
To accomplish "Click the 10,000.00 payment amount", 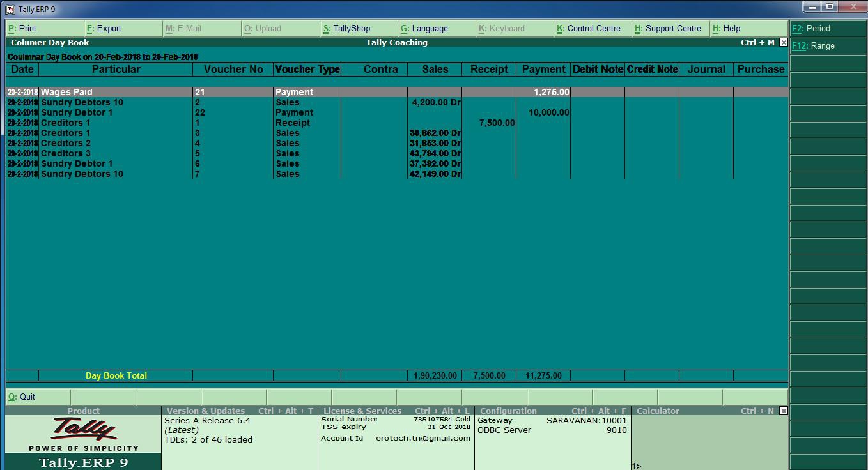I will pyautogui.click(x=549, y=112).
